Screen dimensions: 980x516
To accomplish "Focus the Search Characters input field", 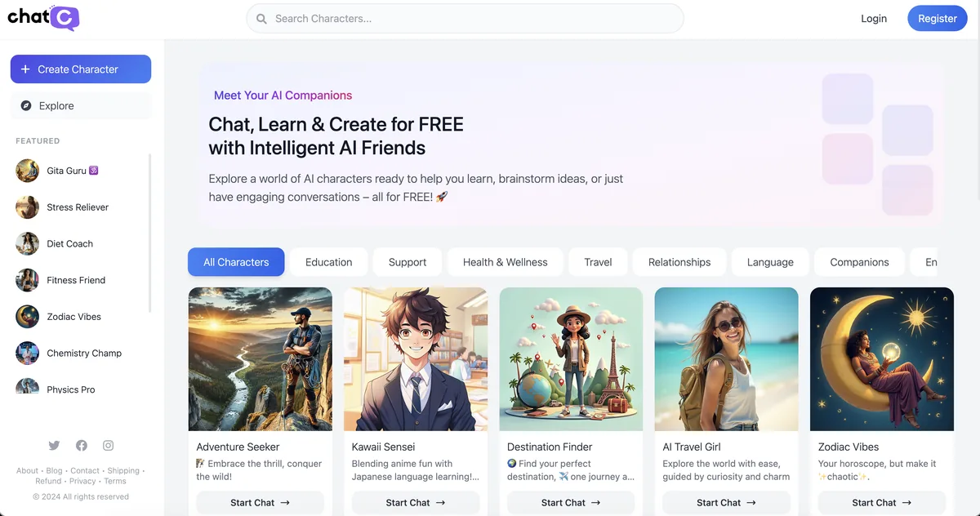I will click(465, 19).
